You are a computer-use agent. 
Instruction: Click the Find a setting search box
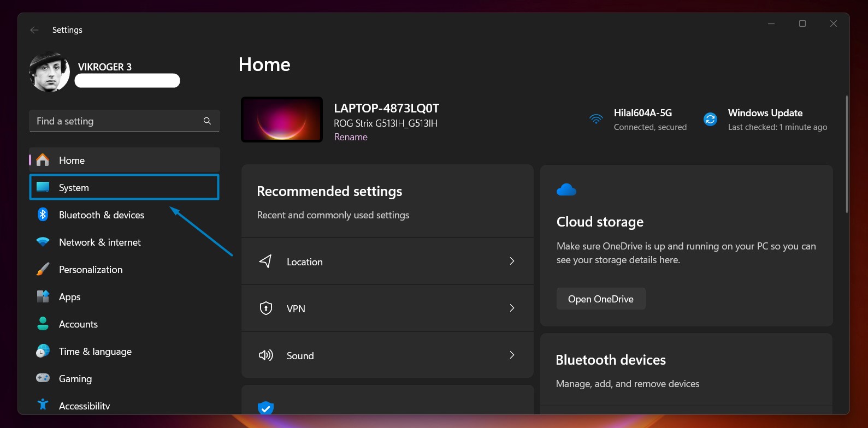(125, 121)
